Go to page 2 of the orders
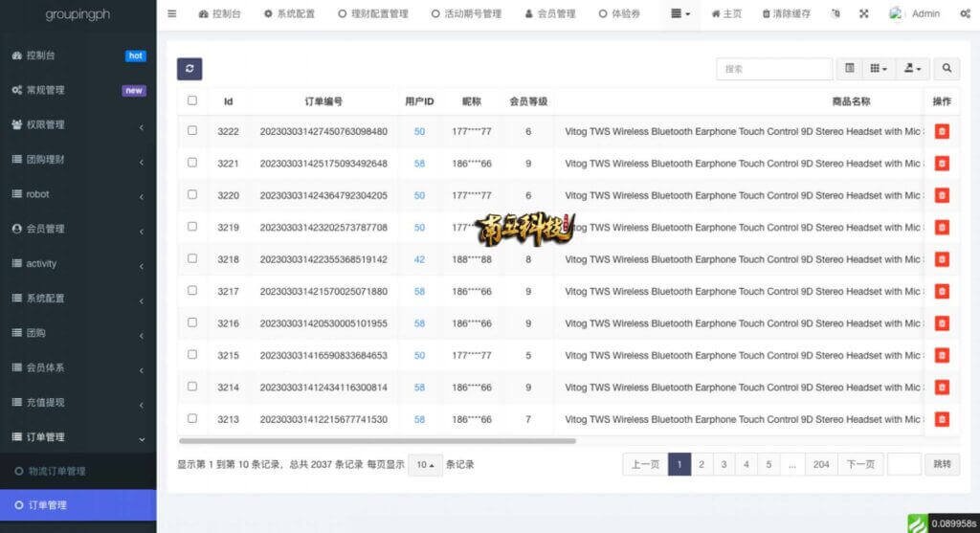Image resolution: width=980 pixels, height=533 pixels. (702, 465)
